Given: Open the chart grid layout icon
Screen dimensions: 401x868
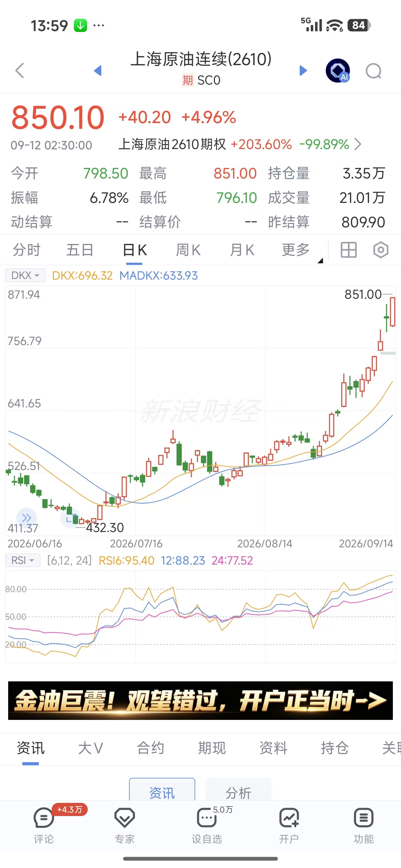Looking at the screenshot, I should click(348, 250).
